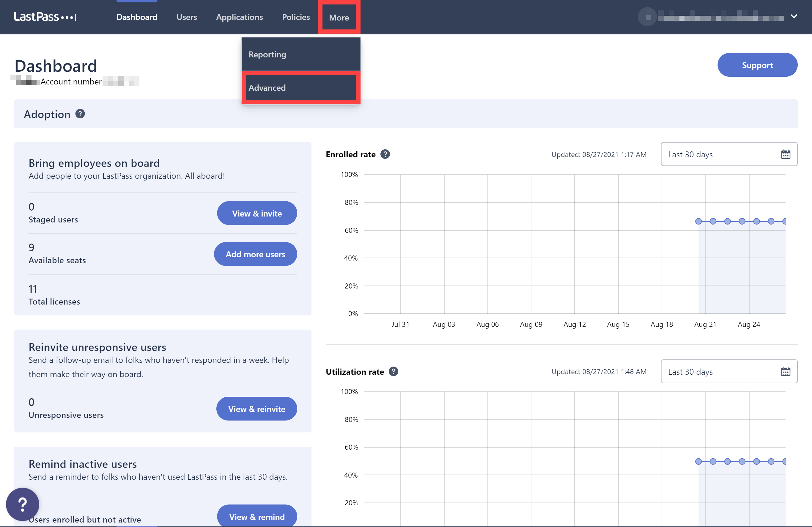Open the Applications tab
Viewport: 812px width, 527px height.
tap(239, 17)
